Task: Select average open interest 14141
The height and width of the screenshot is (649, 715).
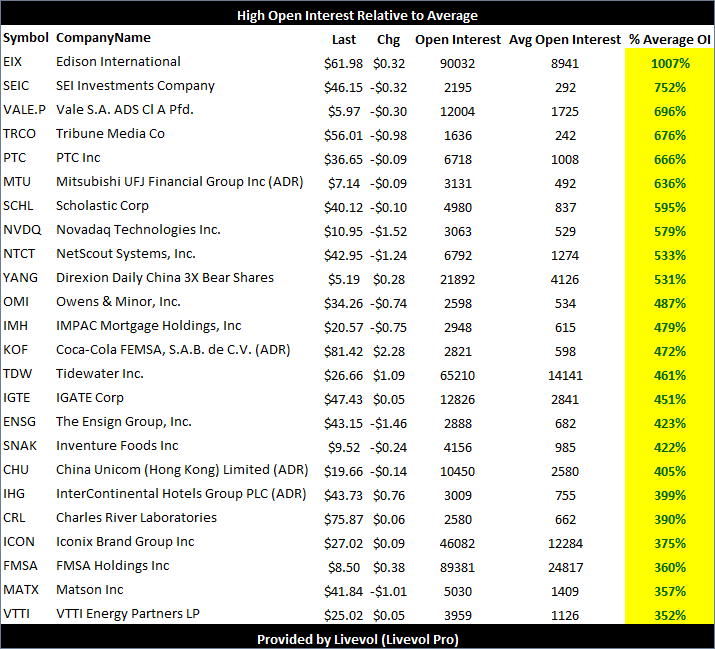Action: (x=565, y=376)
